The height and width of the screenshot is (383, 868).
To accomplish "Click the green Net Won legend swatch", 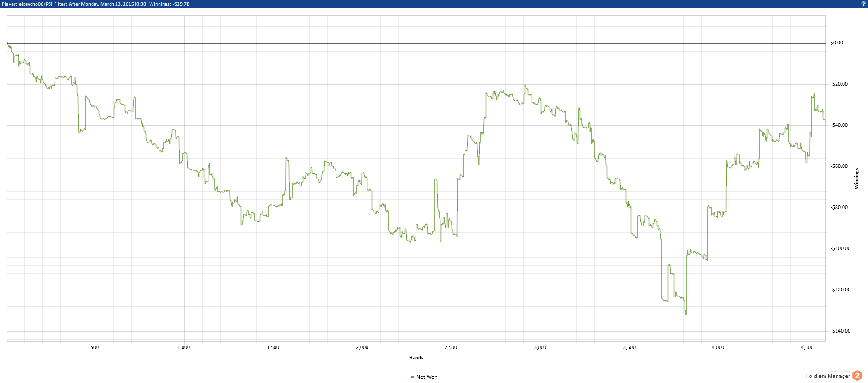I will [x=413, y=377].
